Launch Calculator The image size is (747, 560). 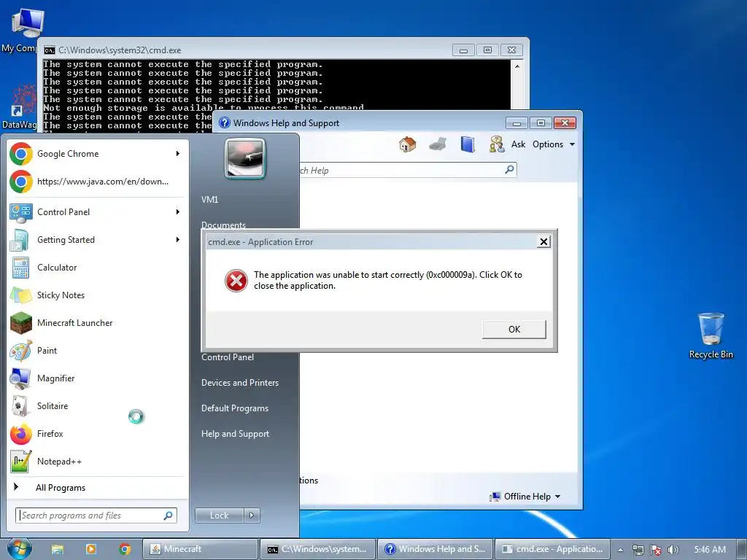[x=98, y=268]
